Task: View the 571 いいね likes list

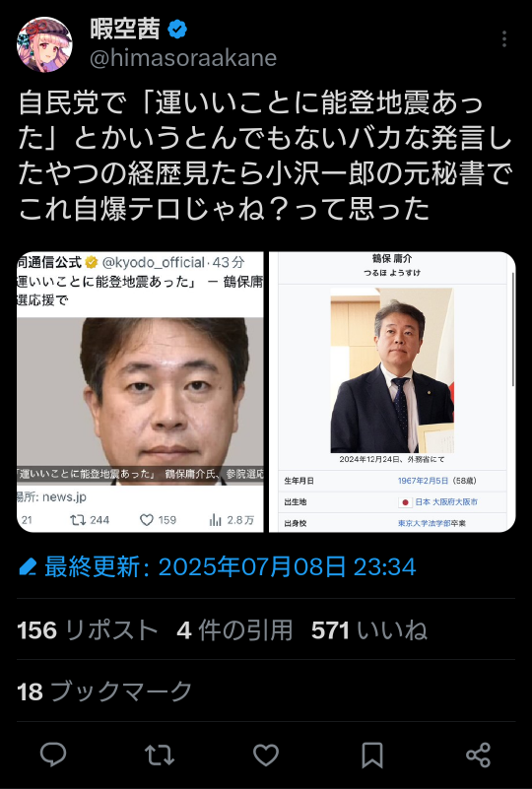Action: (369, 630)
